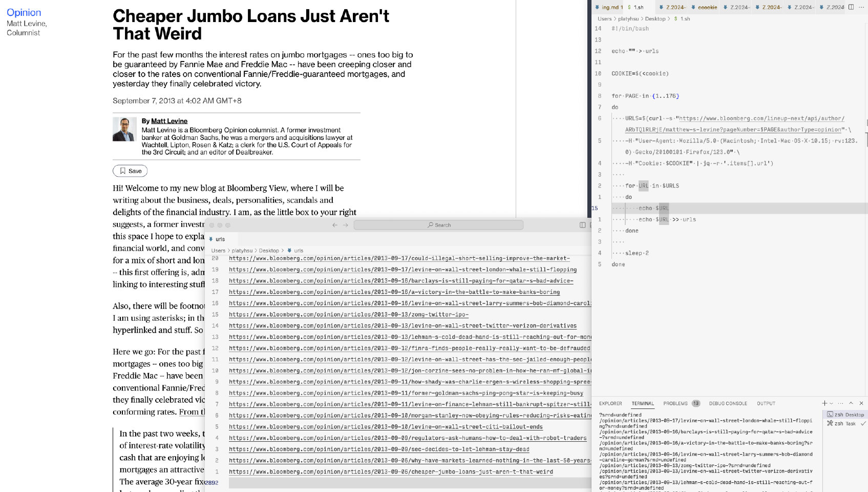Go forward with the right arrow
This screenshot has height=492, width=868.
click(x=346, y=225)
